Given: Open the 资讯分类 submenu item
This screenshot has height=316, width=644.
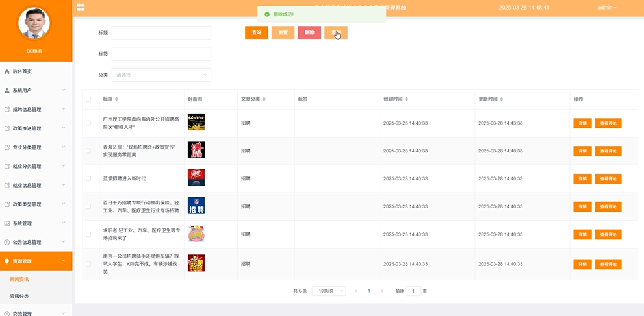Looking at the screenshot, I should coord(19,296).
